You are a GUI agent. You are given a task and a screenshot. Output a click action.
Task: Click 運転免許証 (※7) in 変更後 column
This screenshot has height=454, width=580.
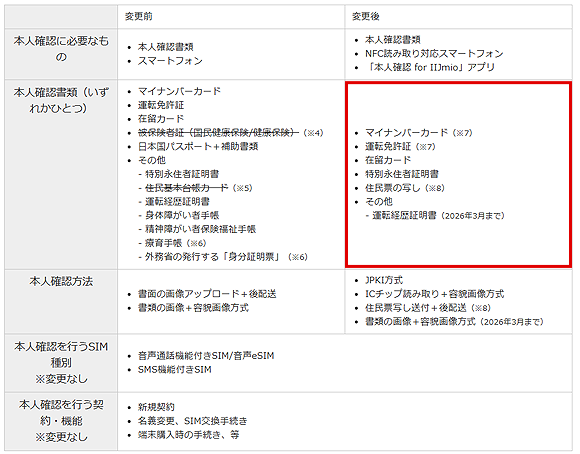pos(400,147)
